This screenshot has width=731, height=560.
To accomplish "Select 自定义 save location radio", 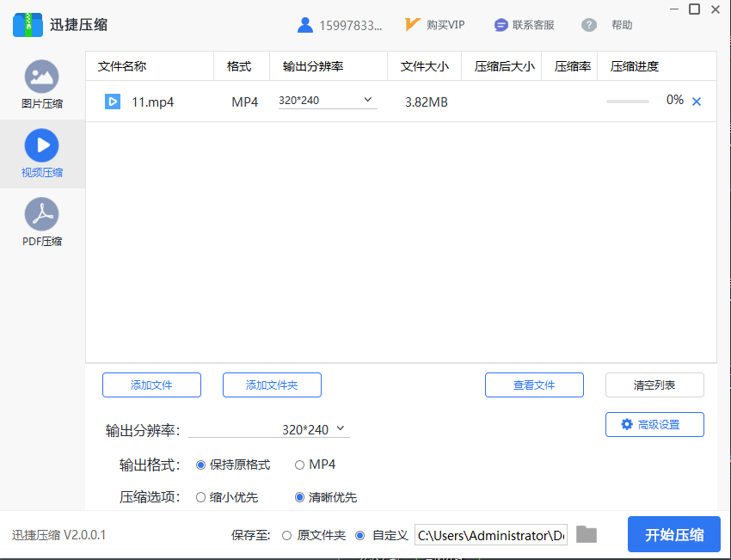I will point(359,535).
